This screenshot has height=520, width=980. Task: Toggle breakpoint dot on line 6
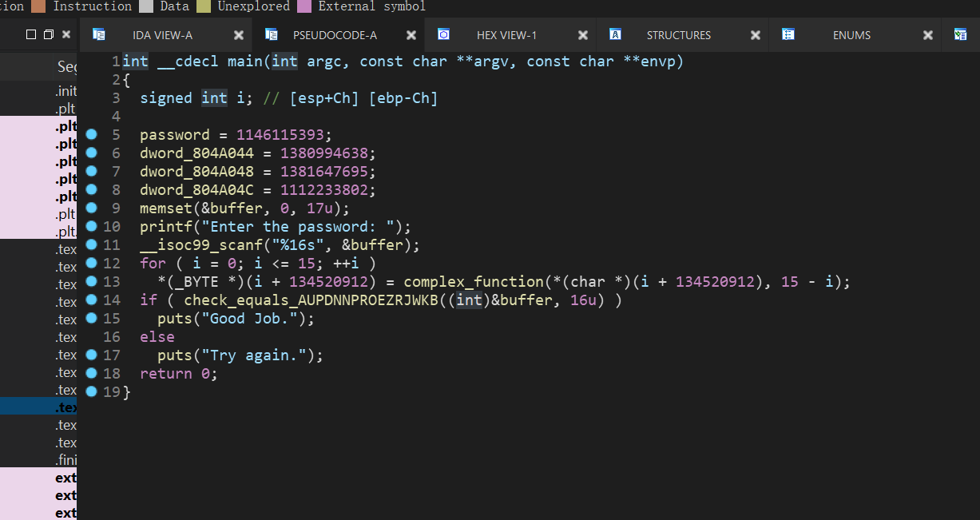(x=91, y=153)
